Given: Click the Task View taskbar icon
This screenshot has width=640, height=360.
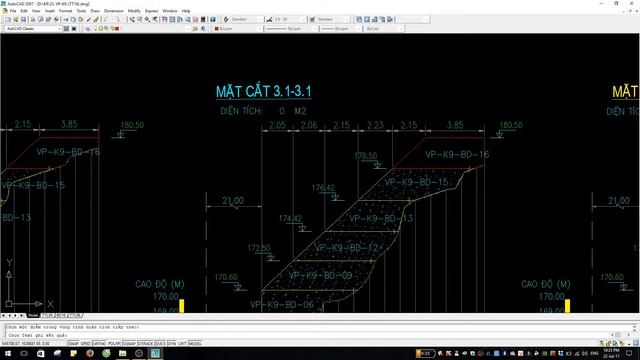Looking at the screenshot, I should 24,353.
